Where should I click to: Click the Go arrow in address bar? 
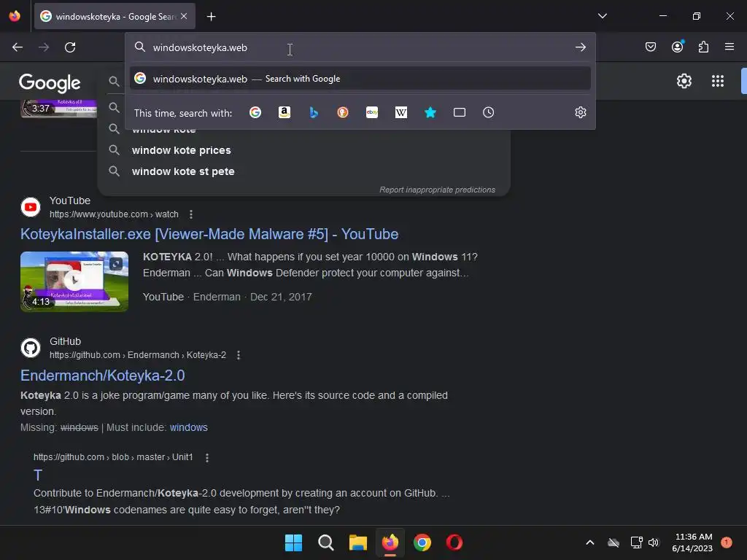tap(580, 47)
